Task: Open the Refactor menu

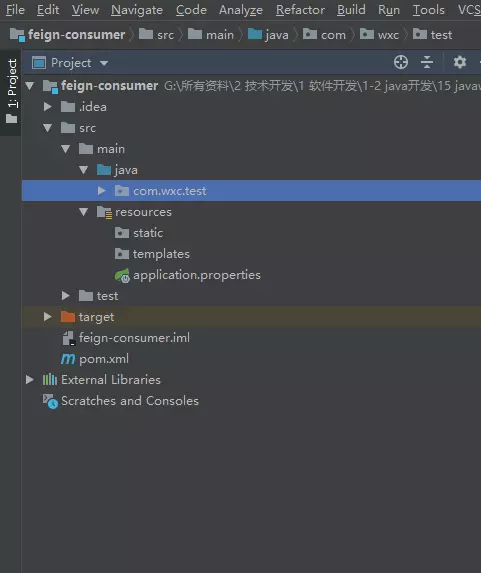Action: coord(300,10)
